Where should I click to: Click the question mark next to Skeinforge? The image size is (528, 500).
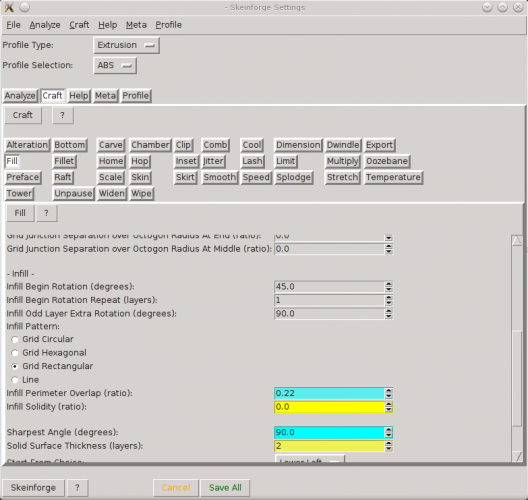click(77, 488)
